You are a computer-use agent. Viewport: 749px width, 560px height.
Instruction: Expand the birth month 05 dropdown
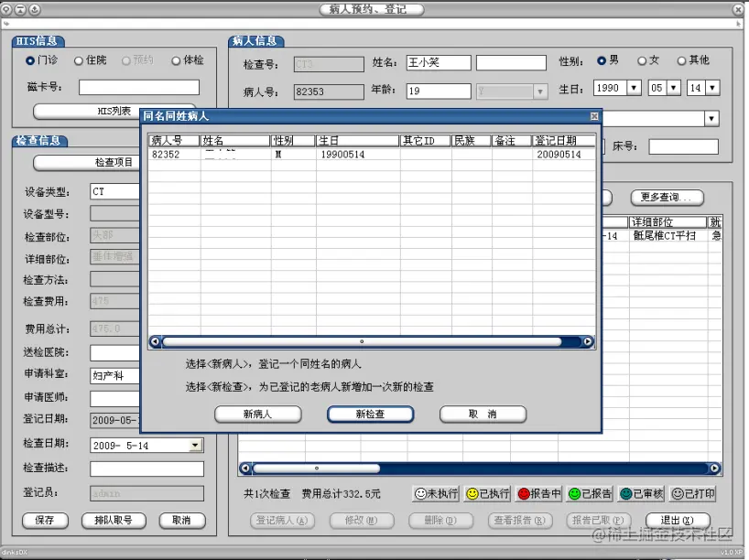click(671, 87)
